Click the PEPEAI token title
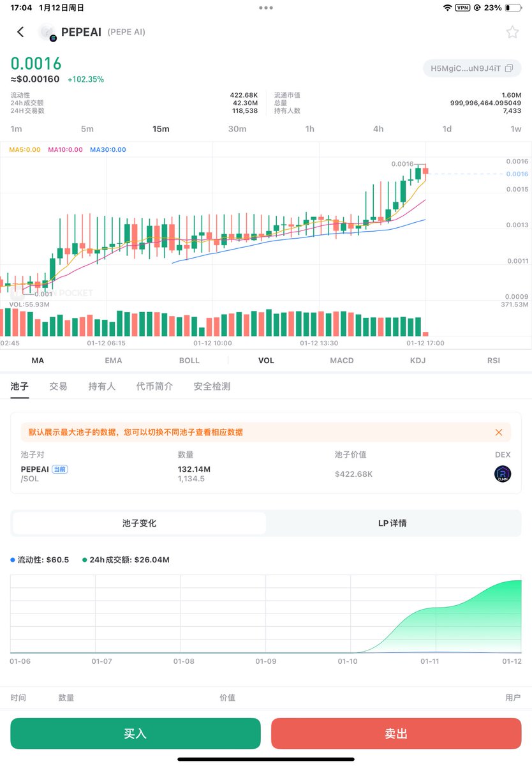532x766 pixels. pos(81,32)
